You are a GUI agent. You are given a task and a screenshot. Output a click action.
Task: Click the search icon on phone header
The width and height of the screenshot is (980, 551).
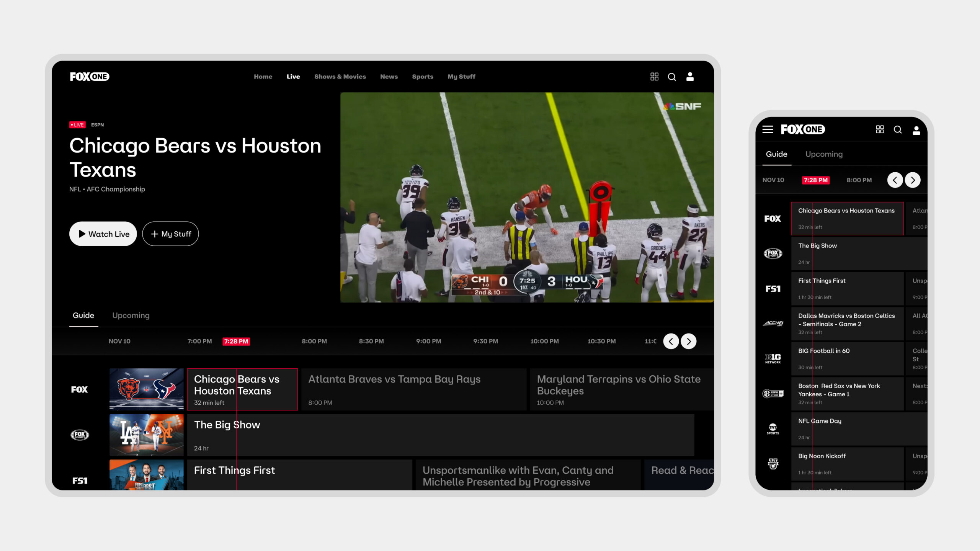(x=898, y=130)
